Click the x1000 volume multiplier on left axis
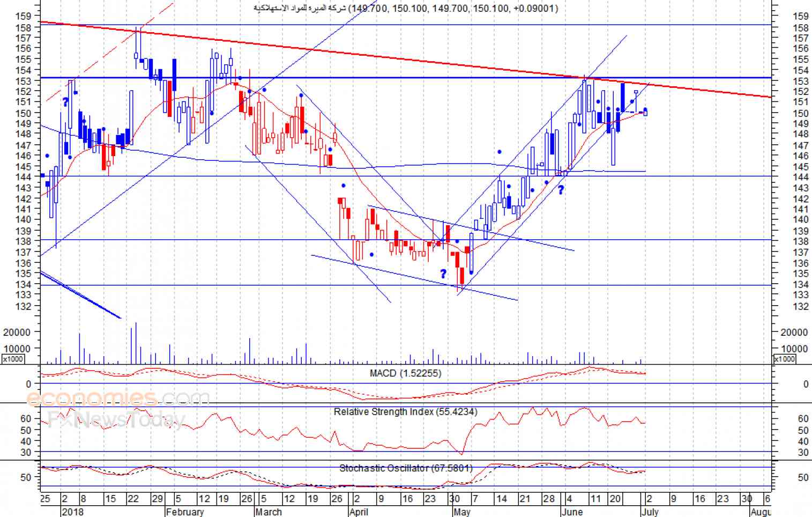Viewport: 812px width, 517px height. 13,359
